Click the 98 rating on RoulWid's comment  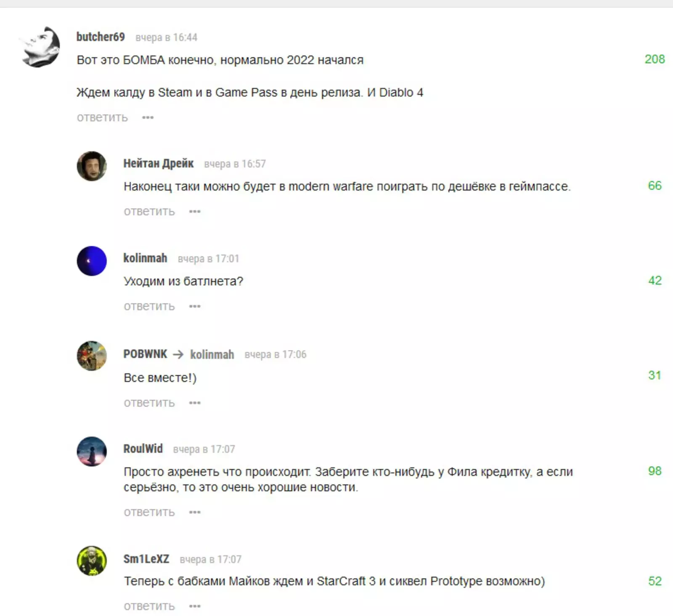[x=654, y=471]
